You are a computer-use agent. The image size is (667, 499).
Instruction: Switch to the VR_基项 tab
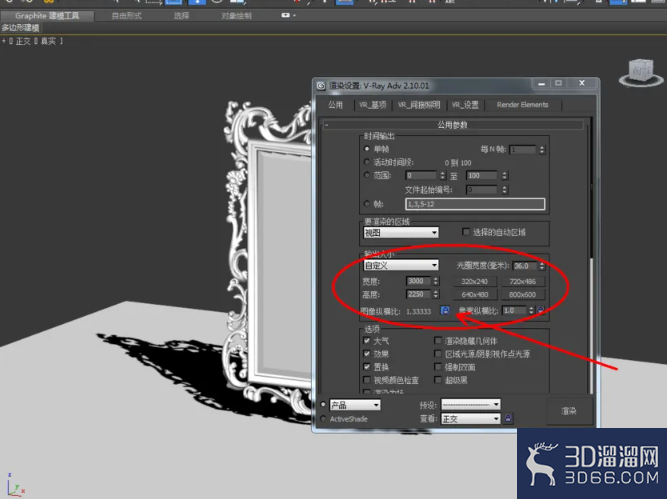pos(373,105)
